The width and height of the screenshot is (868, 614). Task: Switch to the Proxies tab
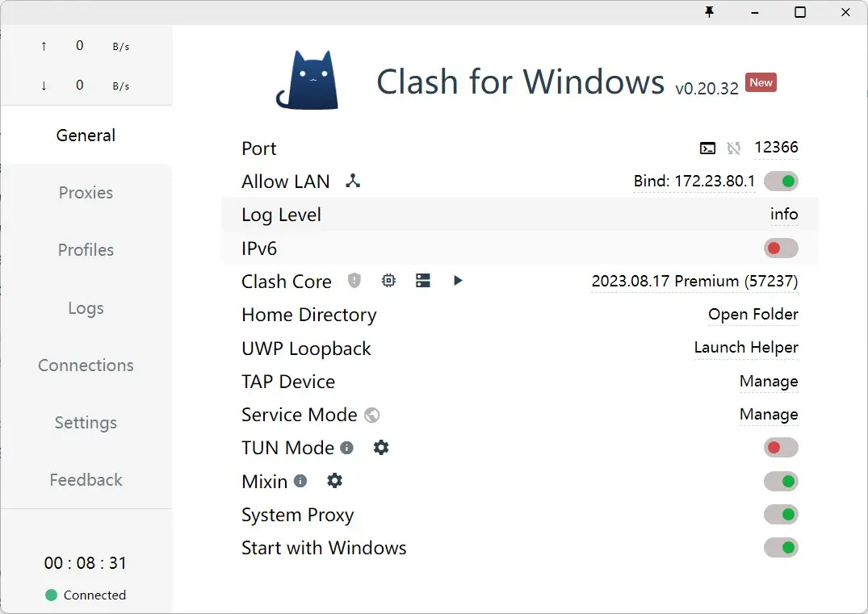tap(86, 193)
